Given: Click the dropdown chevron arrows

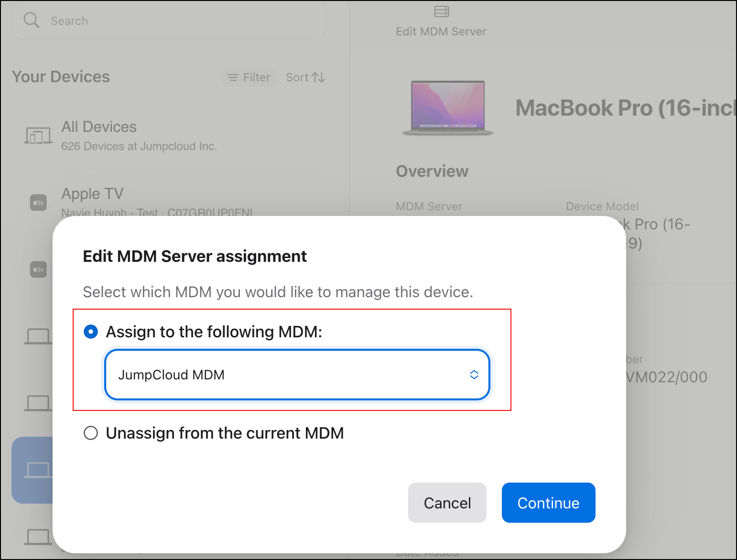Looking at the screenshot, I should [474, 375].
